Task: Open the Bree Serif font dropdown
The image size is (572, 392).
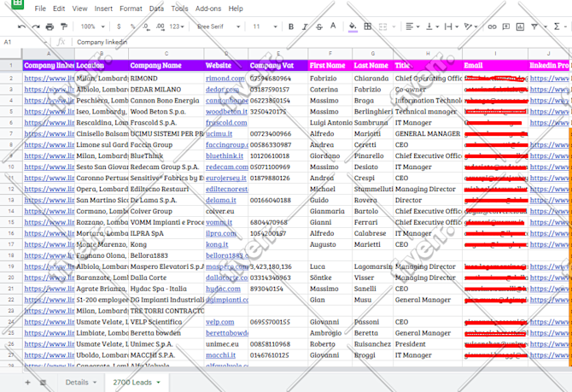Action: point(219,26)
